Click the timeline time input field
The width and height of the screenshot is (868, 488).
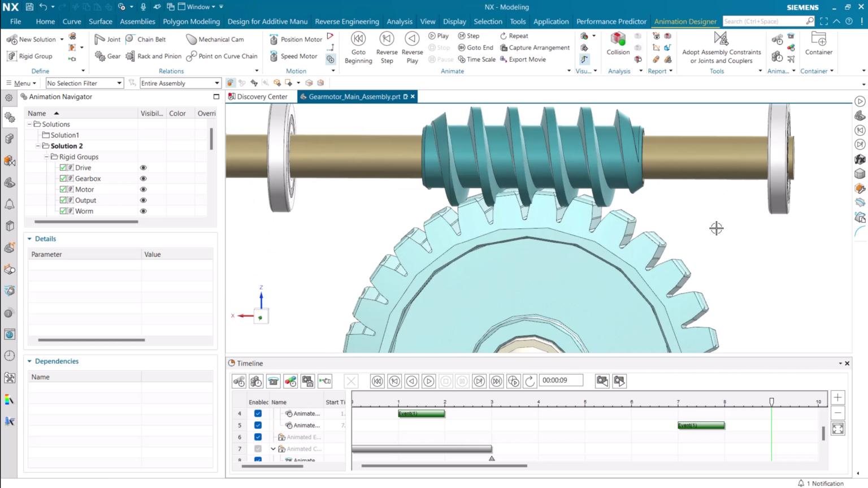pos(561,381)
